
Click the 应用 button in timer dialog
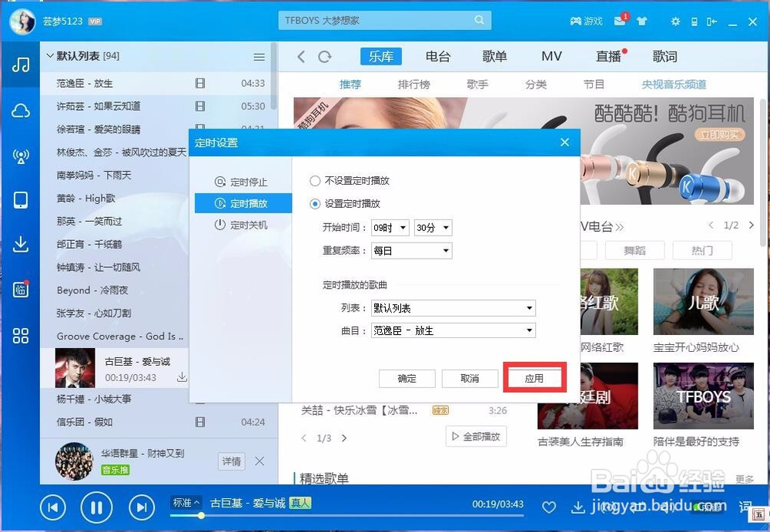point(534,377)
